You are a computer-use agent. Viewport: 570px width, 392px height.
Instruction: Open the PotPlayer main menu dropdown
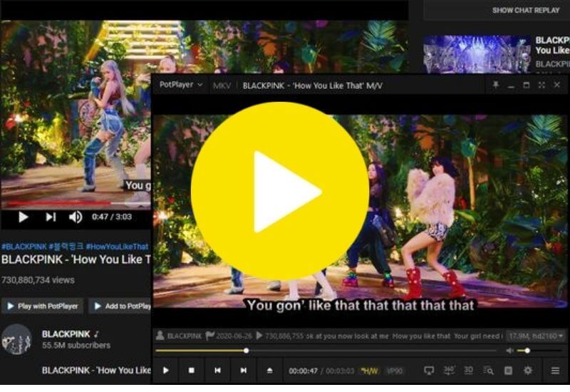coord(181,85)
